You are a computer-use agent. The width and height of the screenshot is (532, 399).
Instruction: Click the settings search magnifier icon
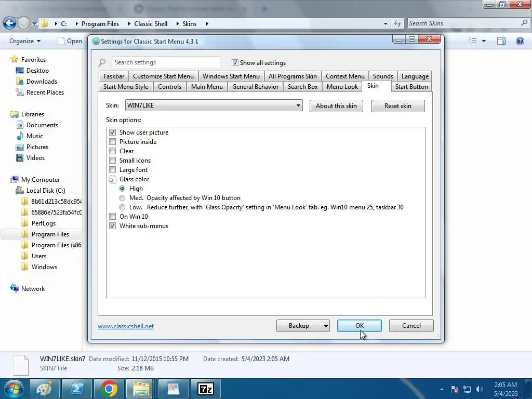pos(102,63)
